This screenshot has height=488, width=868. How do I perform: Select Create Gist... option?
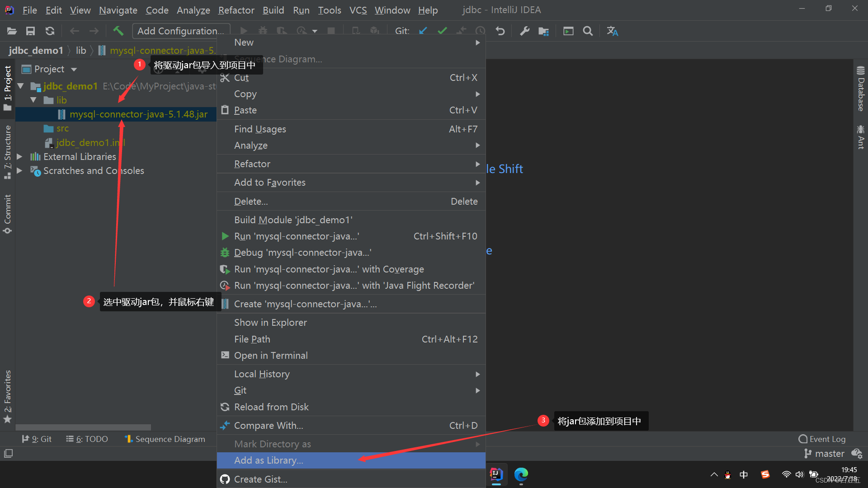(x=351, y=479)
